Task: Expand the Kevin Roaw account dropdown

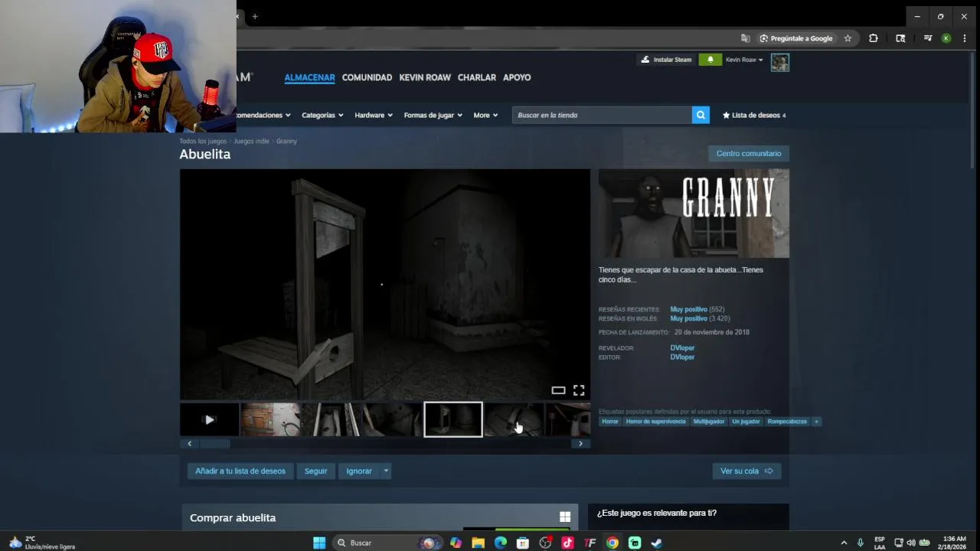Action: click(x=744, y=60)
